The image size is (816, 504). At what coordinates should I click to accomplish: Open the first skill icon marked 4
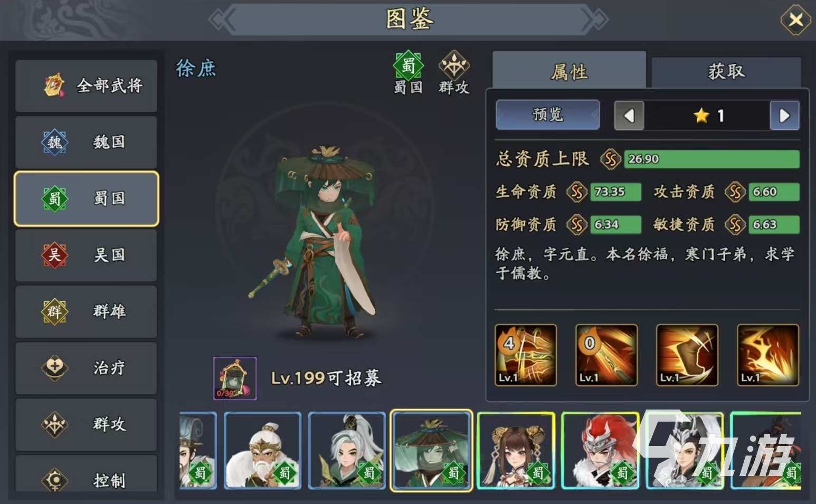[526, 355]
